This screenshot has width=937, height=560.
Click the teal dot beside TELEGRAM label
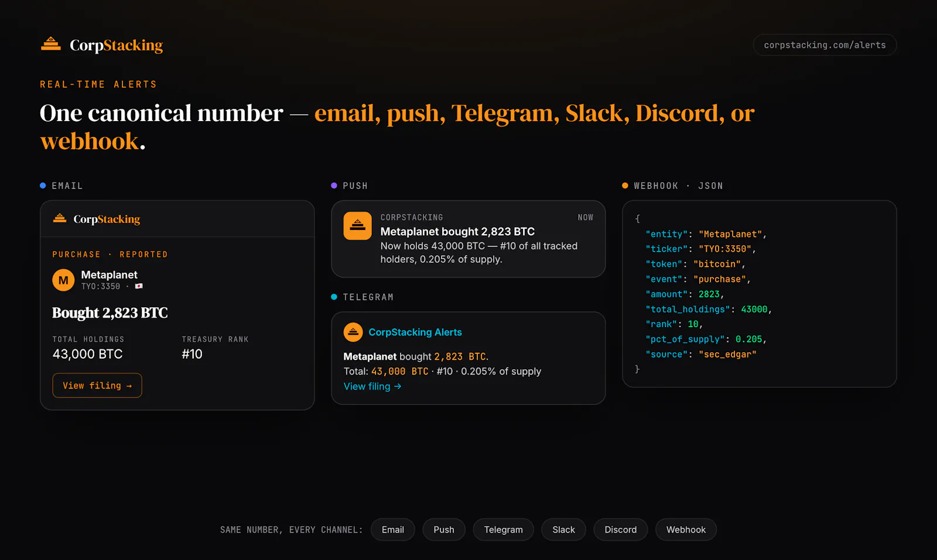coord(334,297)
